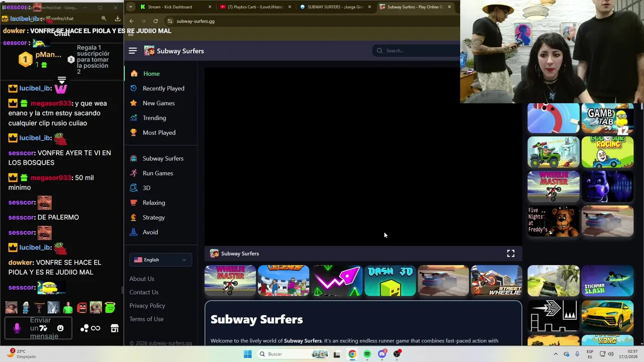Screen dimensions: 644x362
Task: Select the 3D games category
Action: click(x=140, y=188)
